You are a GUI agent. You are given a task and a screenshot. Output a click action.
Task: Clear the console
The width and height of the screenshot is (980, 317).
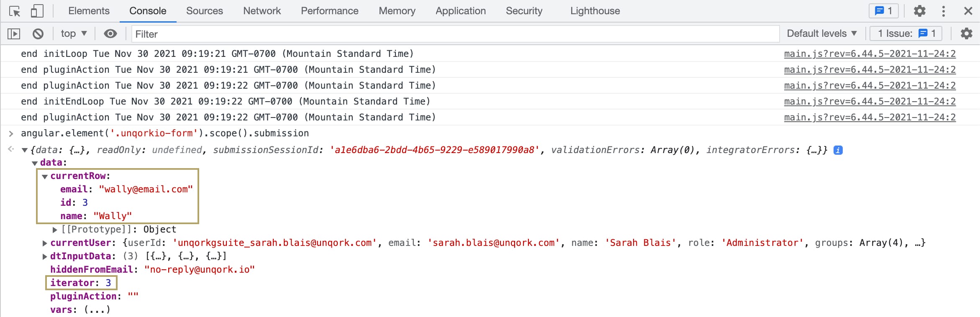[38, 33]
